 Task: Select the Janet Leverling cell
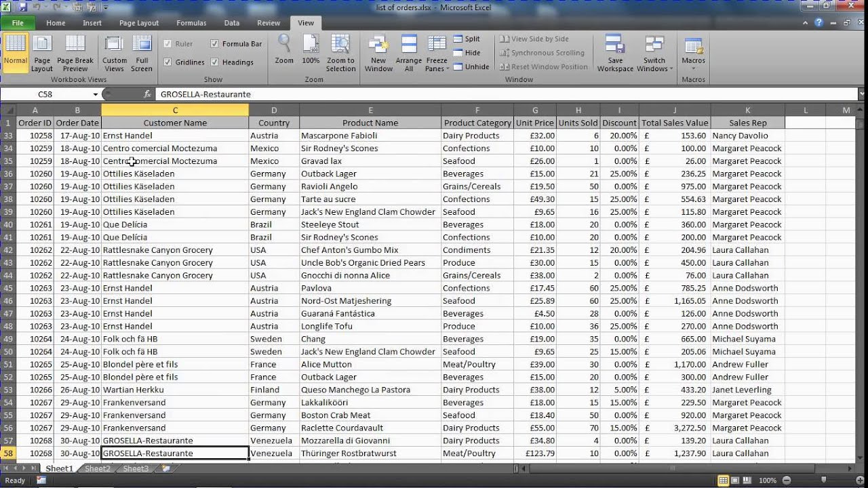(747, 390)
